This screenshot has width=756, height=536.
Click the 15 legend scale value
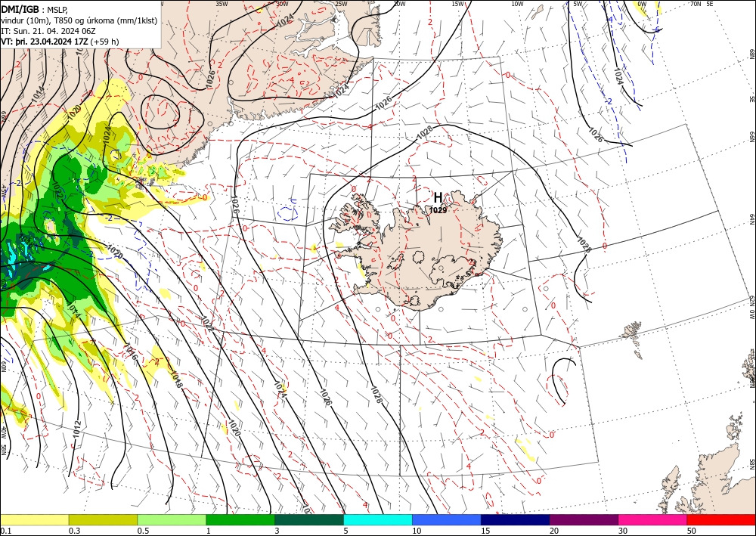click(x=485, y=531)
